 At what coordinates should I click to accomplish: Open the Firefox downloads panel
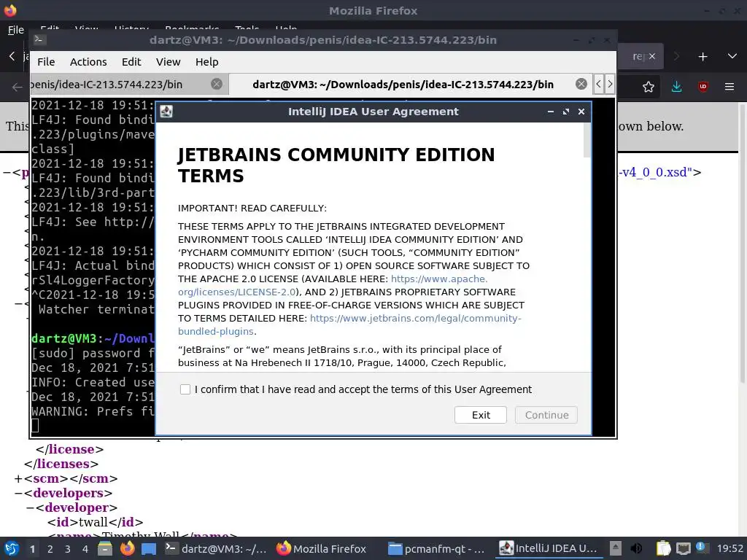(x=676, y=87)
